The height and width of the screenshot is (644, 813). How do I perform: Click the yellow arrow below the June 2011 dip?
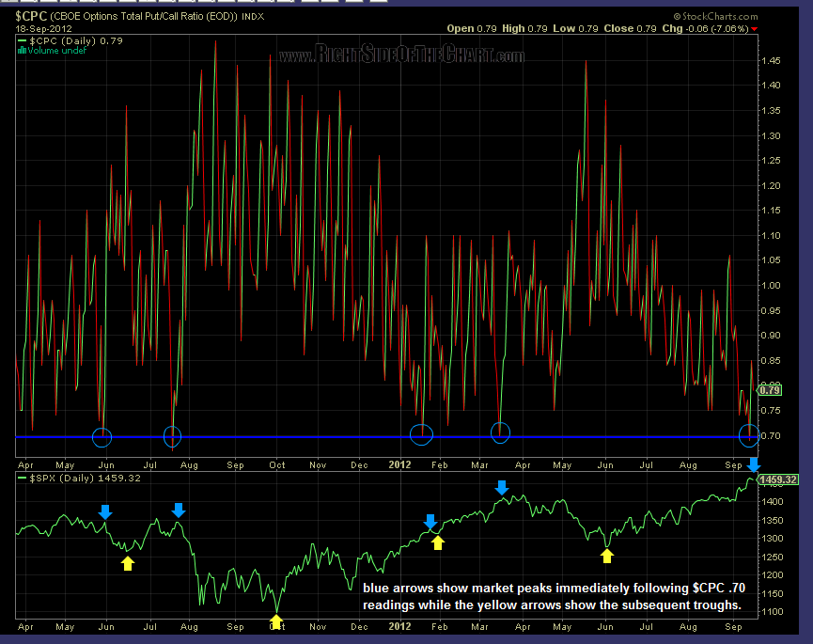point(128,562)
